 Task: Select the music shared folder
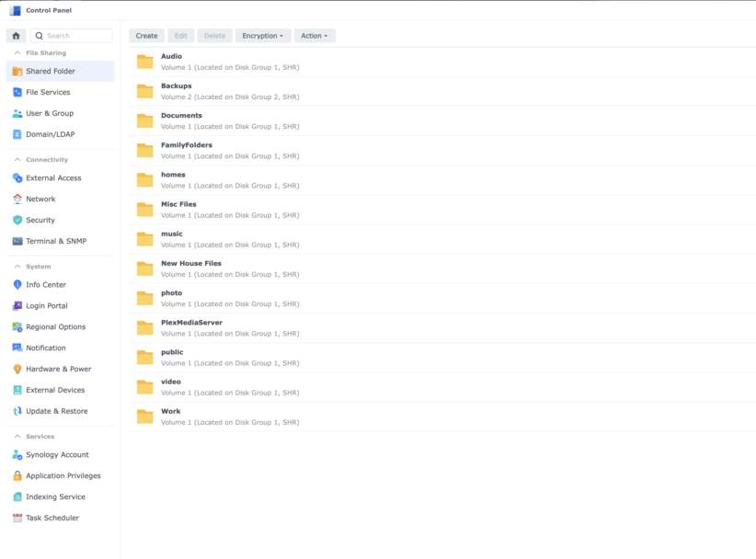[x=442, y=239]
